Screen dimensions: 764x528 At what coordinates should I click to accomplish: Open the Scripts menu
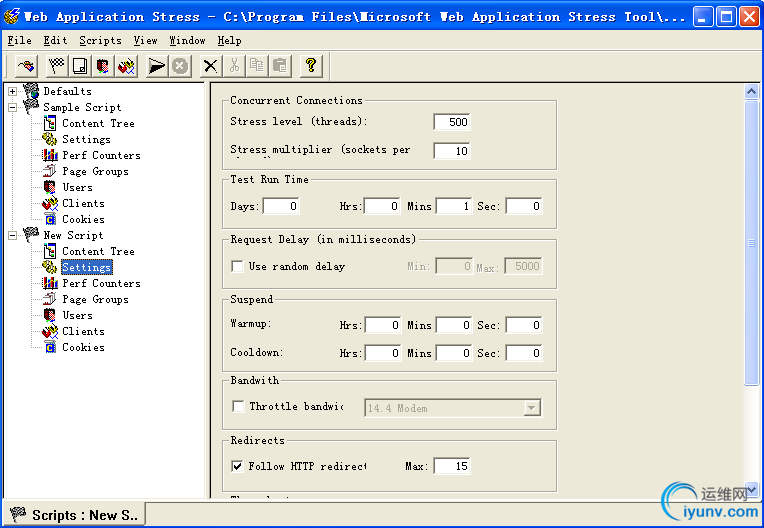(x=100, y=40)
